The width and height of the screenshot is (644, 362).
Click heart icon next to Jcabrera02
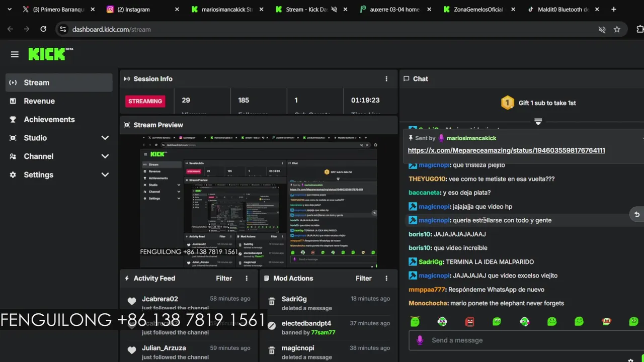point(132,301)
